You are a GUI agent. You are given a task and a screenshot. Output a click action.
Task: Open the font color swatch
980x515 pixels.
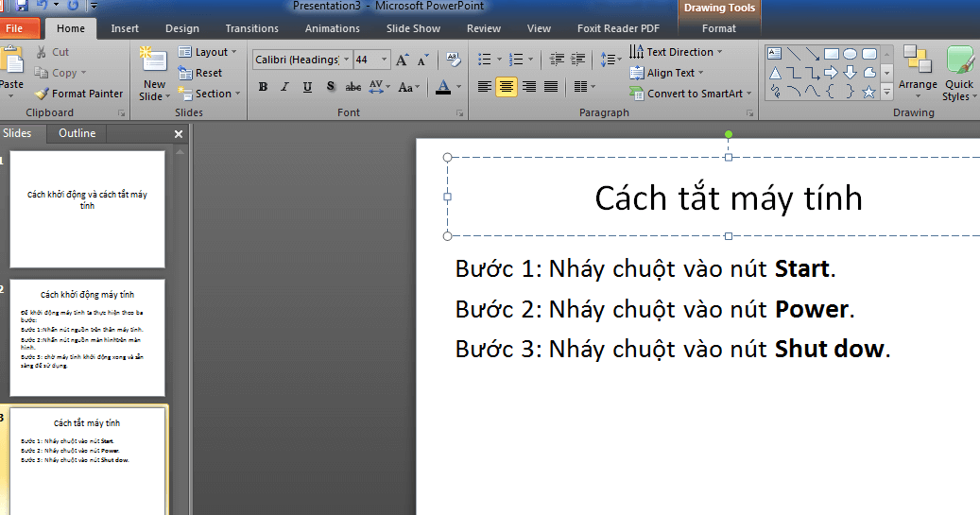coord(444,87)
